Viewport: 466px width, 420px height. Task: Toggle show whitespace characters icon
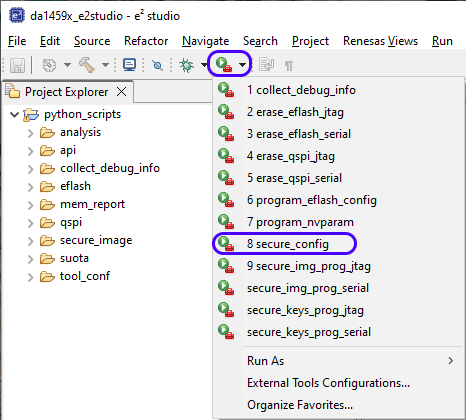click(289, 66)
